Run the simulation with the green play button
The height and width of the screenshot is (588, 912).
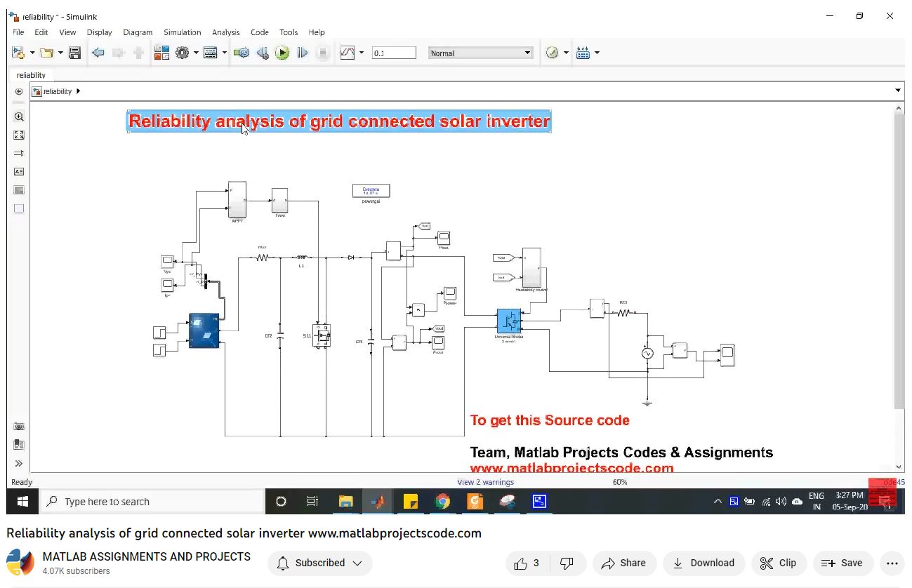click(282, 53)
